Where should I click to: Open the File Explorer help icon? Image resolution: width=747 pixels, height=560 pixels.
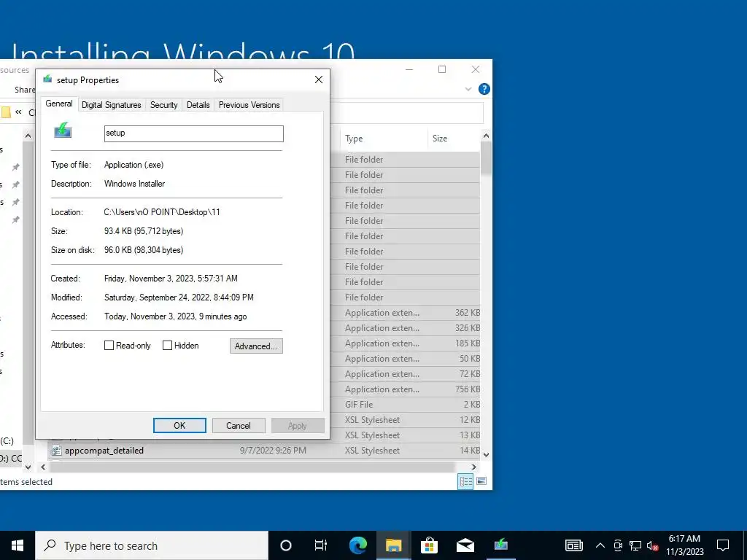pos(484,89)
